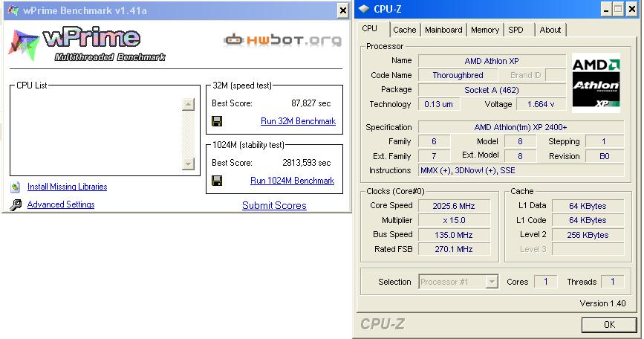This screenshot has width=644, height=339.
Task: Click the Ext. Family value 7
Action: coord(434,156)
